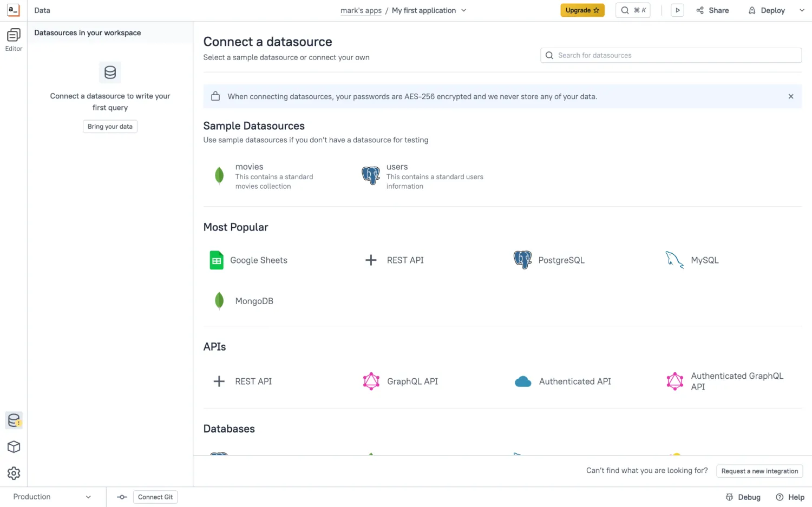Open the Production environment dropdown
The width and height of the screenshot is (812, 507).
pos(52,497)
